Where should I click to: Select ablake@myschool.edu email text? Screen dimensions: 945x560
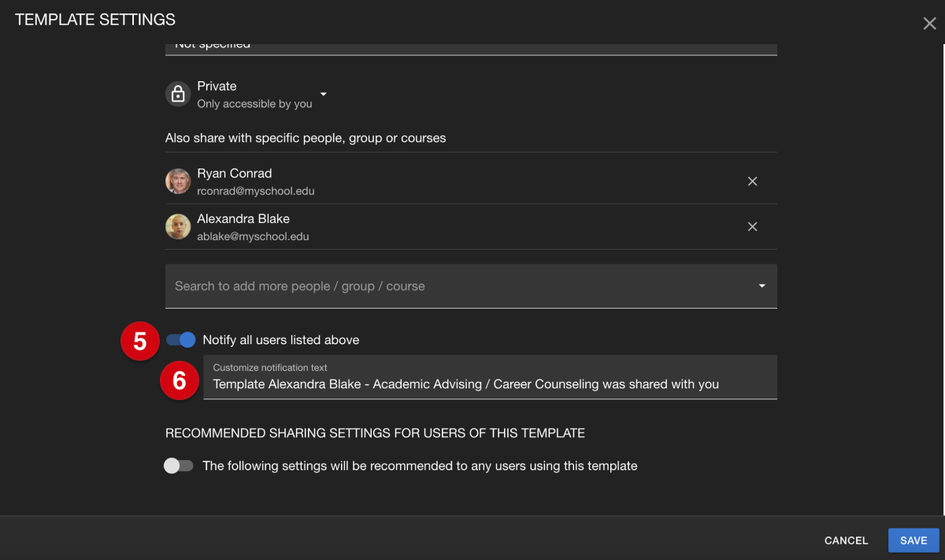tap(253, 236)
